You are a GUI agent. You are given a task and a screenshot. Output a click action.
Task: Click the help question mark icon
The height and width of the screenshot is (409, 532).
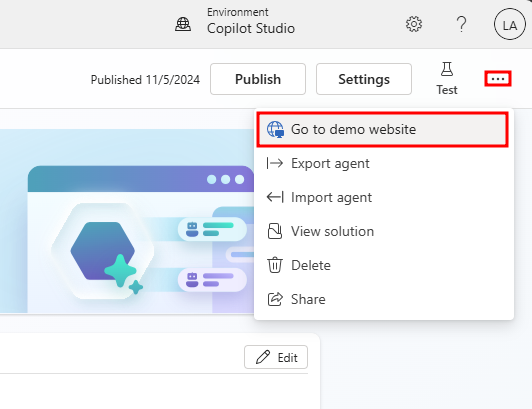(461, 24)
